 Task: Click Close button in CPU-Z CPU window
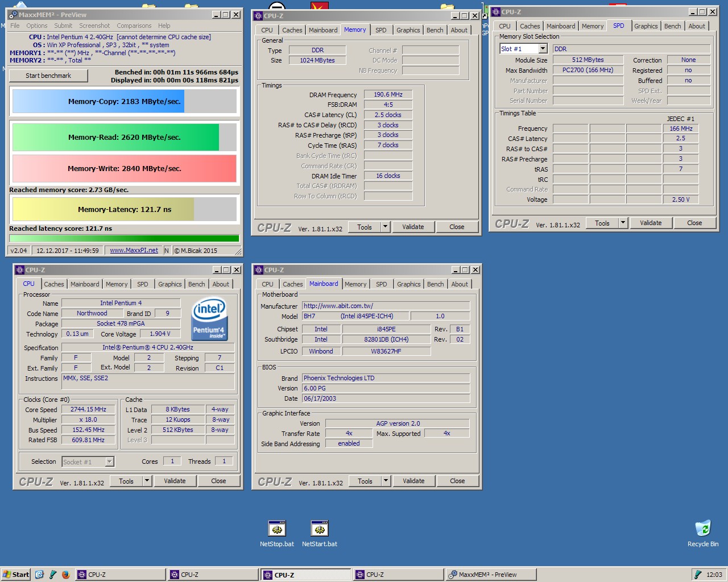click(x=218, y=481)
